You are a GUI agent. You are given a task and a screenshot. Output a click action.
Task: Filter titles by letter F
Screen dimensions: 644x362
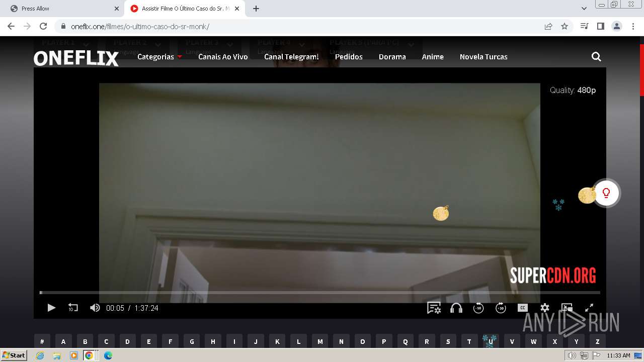(170, 341)
